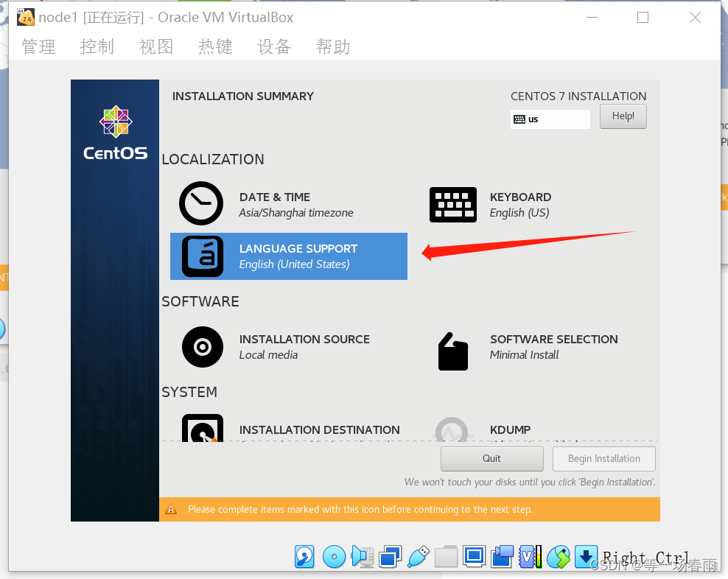
Task: Click the USB devices status icon
Action: (418, 557)
